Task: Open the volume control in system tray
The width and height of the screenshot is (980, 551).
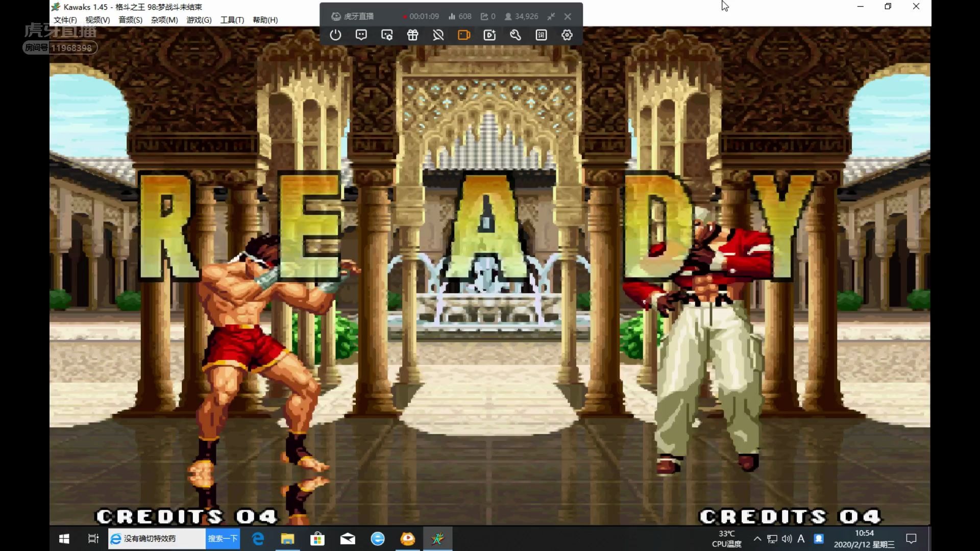Action: [x=787, y=539]
